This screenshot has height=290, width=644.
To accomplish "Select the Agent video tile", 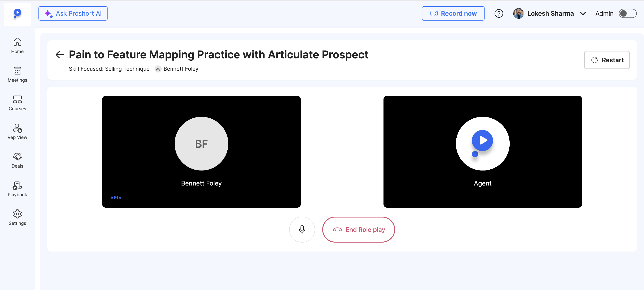I will pyautogui.click(x=482, y=151).
